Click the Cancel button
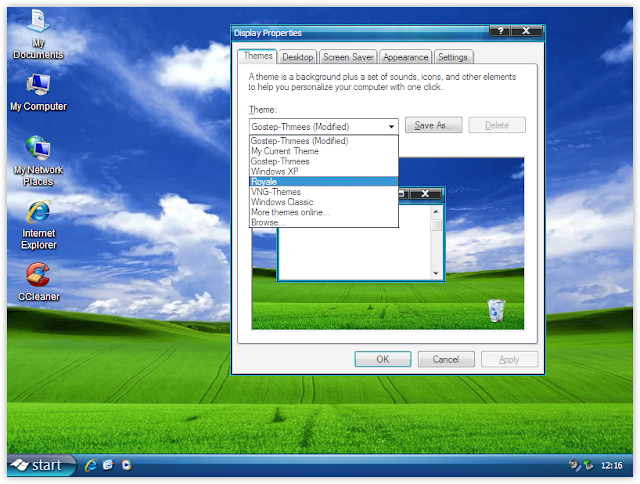The height and width of the screenshot is (484, 640). (446, 359)
